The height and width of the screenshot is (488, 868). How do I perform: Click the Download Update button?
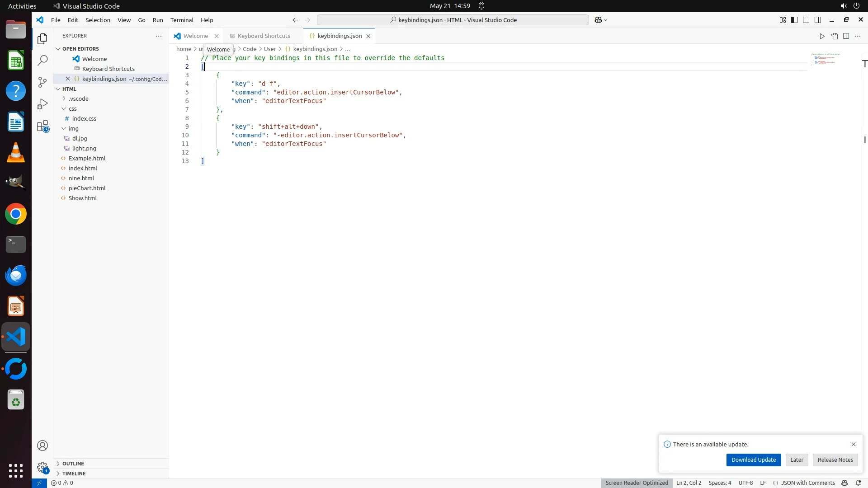point(753,460)
